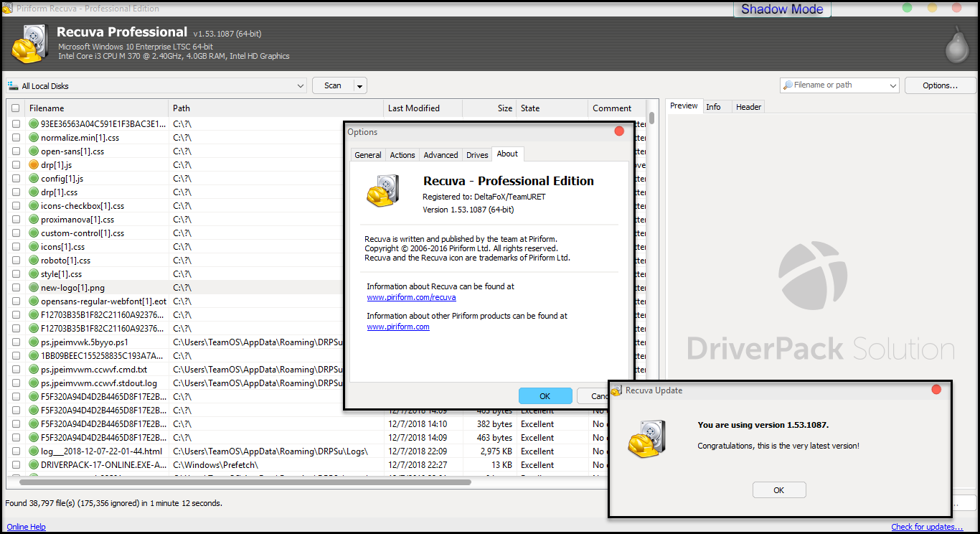
Task: Click the green status dot beside new-logo[1].png
Action: click(33, 288)
